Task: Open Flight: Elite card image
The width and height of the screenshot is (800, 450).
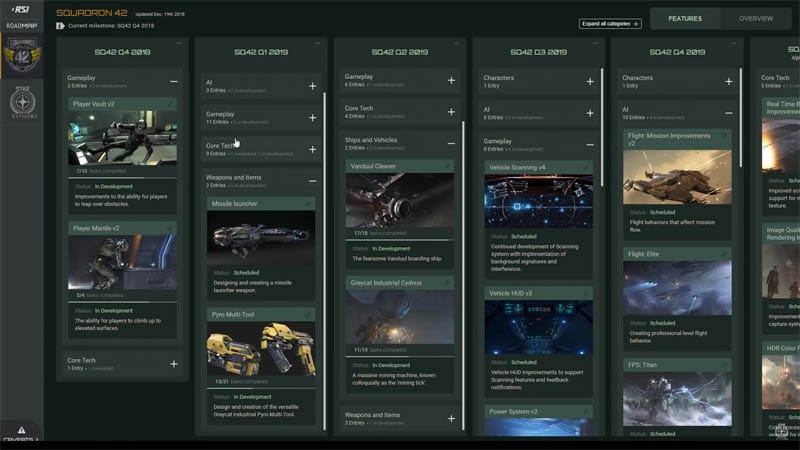Action: click(677, 288)
